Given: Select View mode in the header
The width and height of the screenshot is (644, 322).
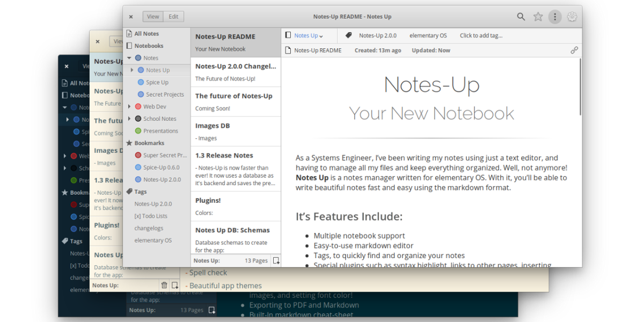Looking at the screenshot, I should click(x=152, y=16).
